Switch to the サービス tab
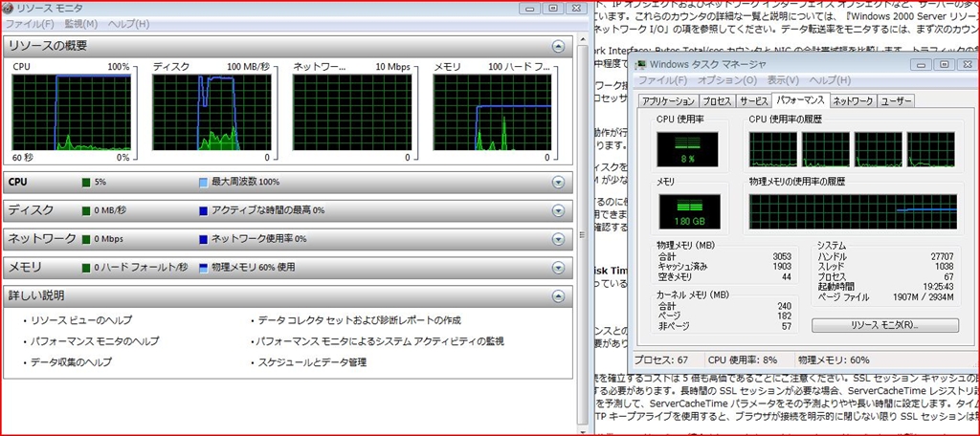Image resolution: width=980 pixels, height=436 pixels. pyautogui.click(x=753, y=101)
